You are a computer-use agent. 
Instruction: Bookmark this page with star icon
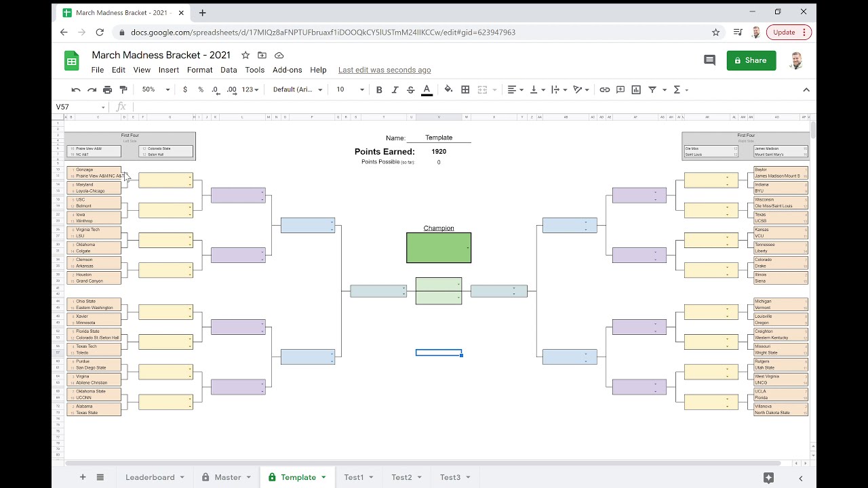[715, 32]
